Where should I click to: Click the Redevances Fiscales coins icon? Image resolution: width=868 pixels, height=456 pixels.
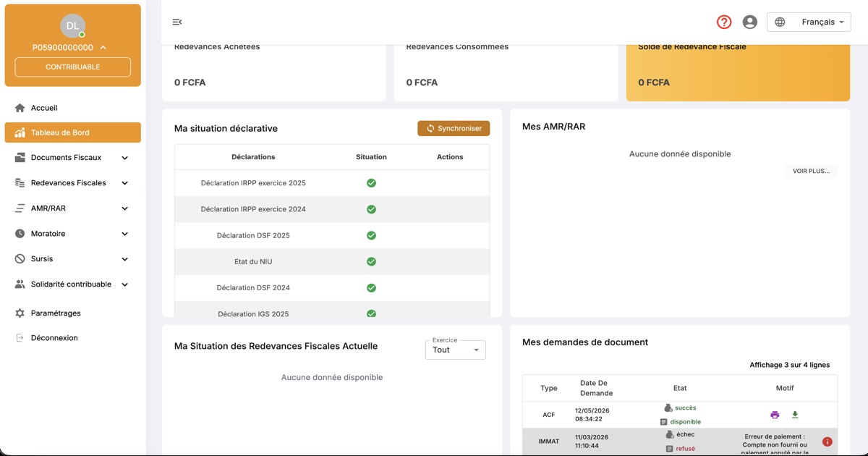20,183
